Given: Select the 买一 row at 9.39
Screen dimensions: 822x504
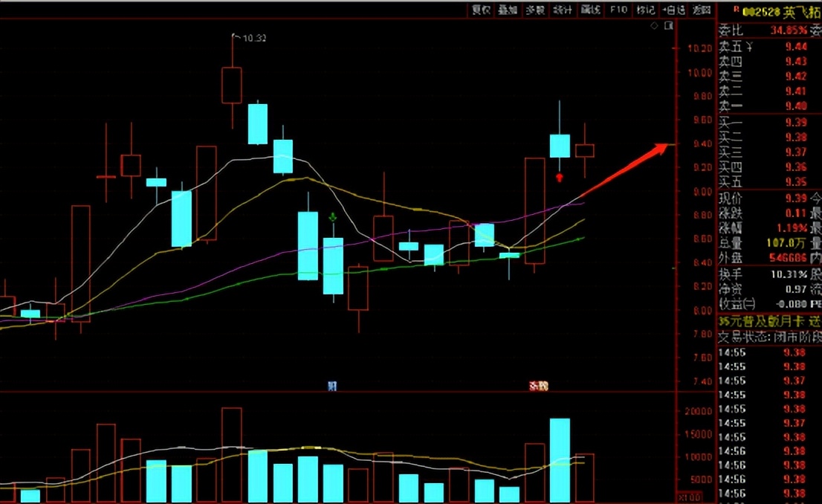Looking at the screenshot, I should (x=769, y=122).
